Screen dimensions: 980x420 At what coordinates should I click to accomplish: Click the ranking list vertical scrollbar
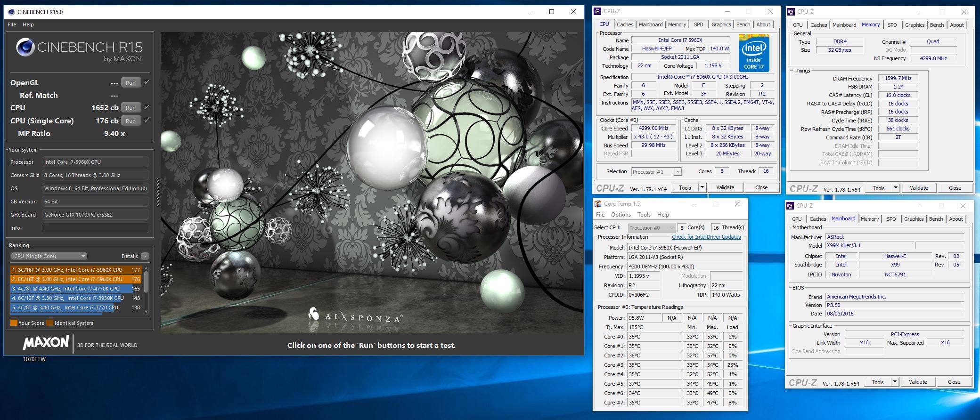tap(146, 290)
